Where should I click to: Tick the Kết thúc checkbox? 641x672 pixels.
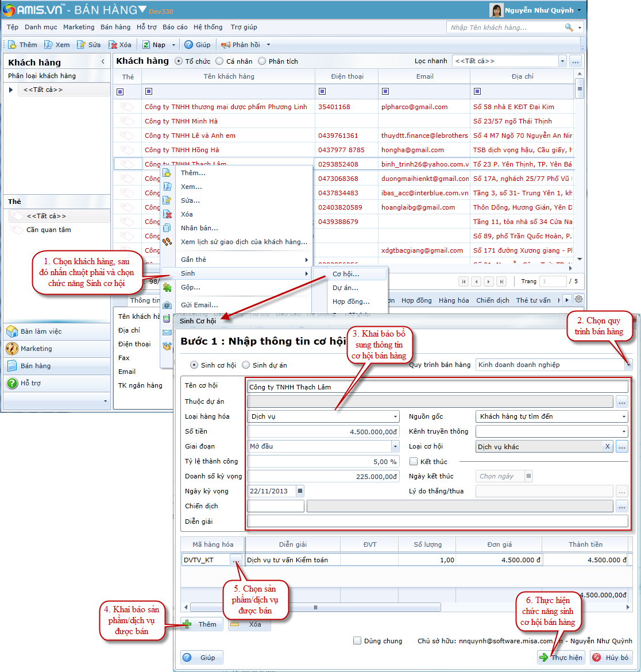(x=413, y=461)
